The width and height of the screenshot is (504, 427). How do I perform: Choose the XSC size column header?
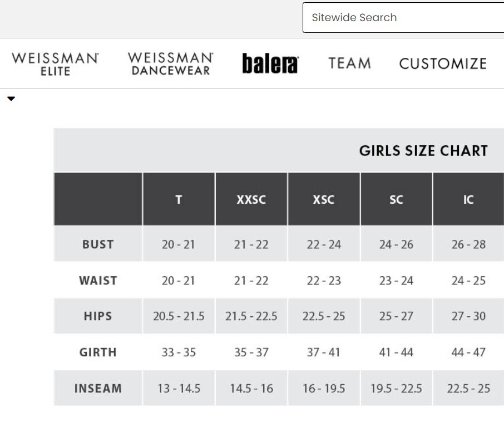[324, 199]
